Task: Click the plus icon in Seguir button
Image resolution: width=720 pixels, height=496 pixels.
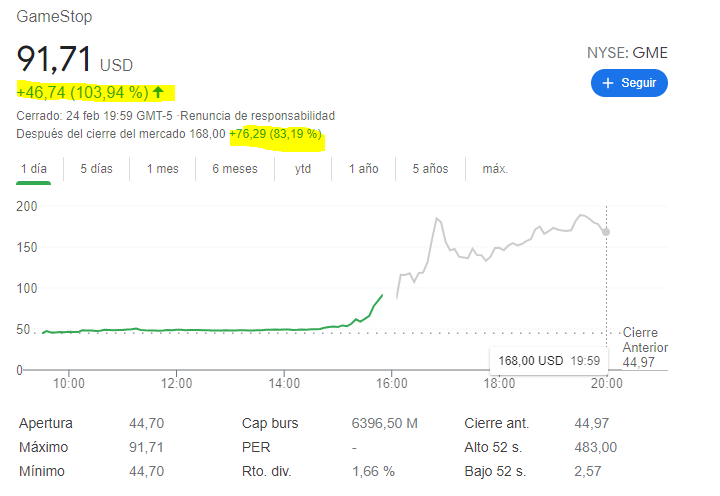Action: [608, 83]
